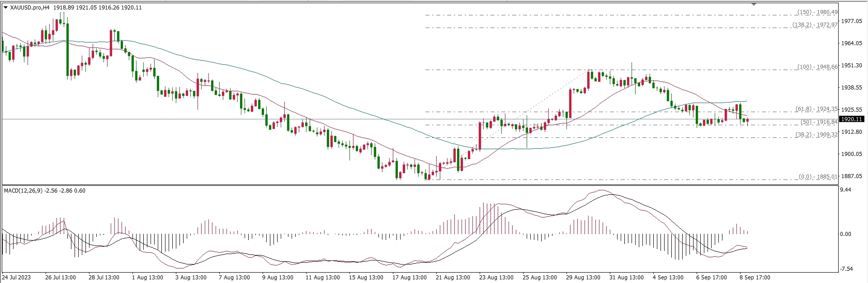
Task: Click the chart shift triangle marker at top
Action: pyautogui.click(x=754, y=4)
